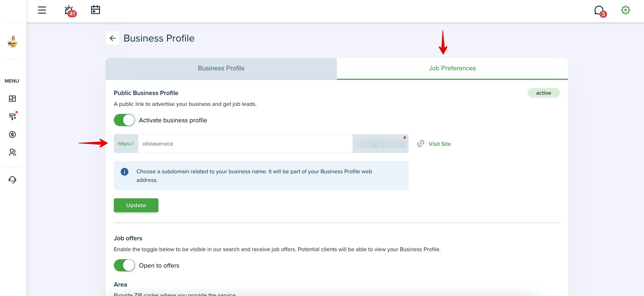The height and width of the screenshot is (296, 644).
Task: Open the dollar payments icon in sidebar
Action: coord(12,135)
